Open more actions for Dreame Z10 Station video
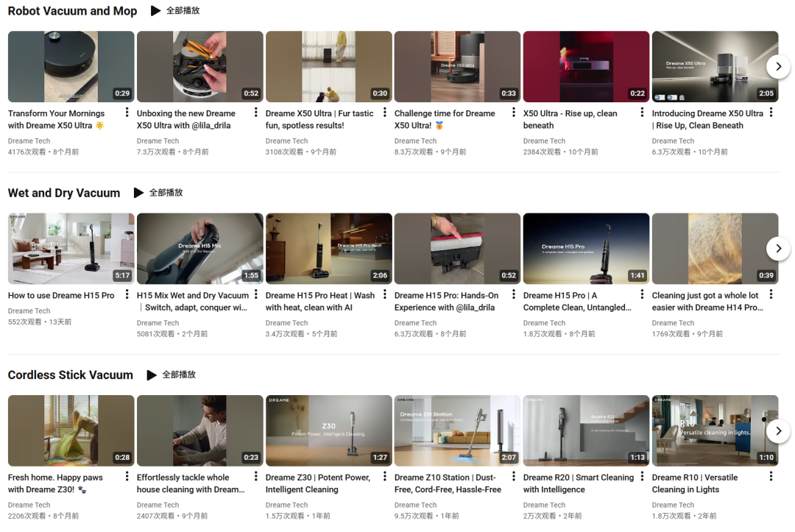This screenshot has height=532, width=795. pos(513,477)
